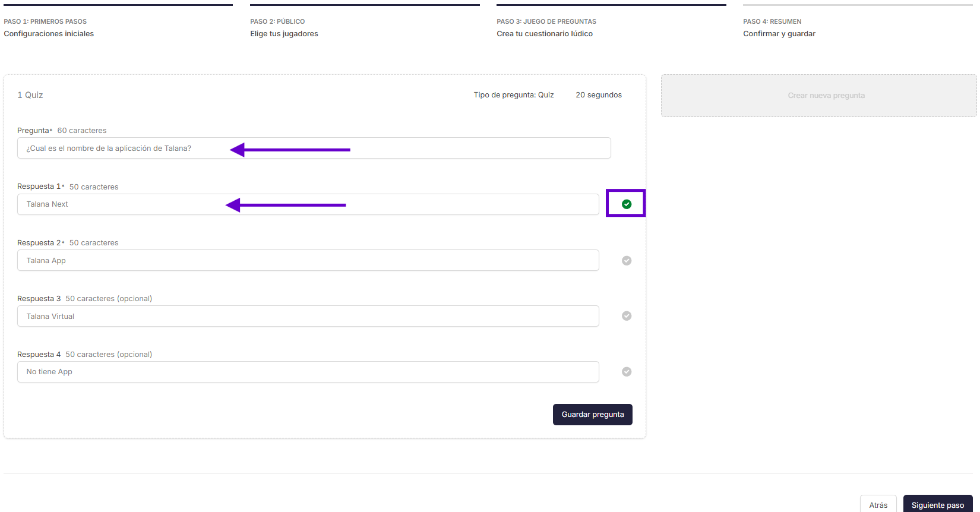Click the 'Respuesta 4 50 caracteres (opcional)' label
The width and height of the screenshot is (980, 512).
pyautogui.click(x=84, y=355)
